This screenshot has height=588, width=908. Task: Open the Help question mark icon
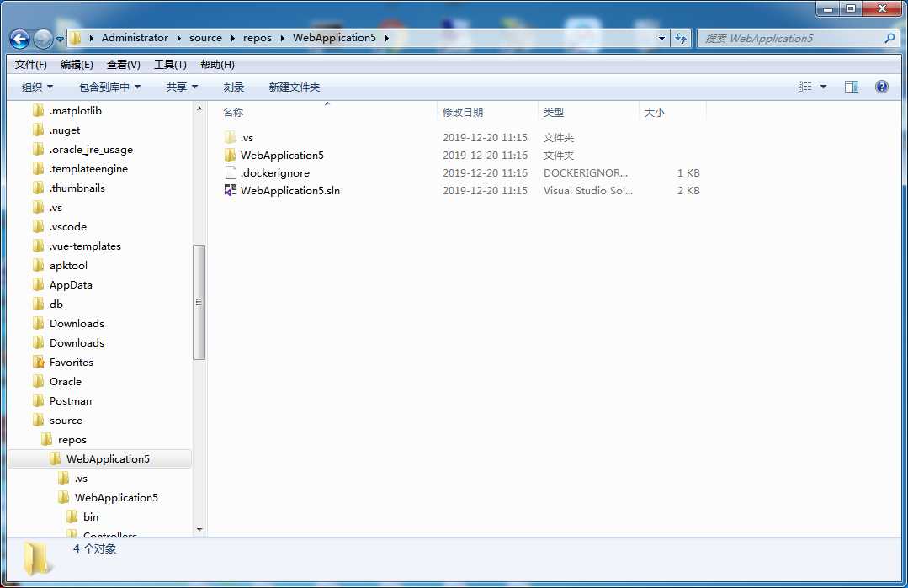[x=881, y=87]
